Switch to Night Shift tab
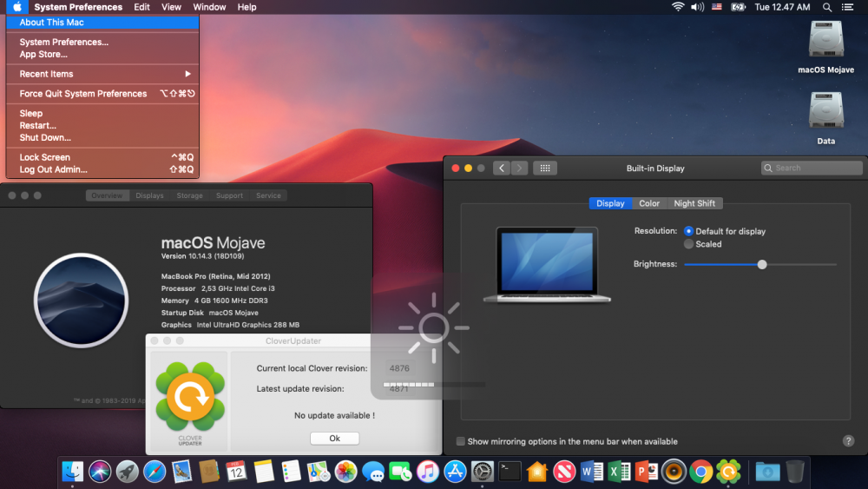 [x=694, y=203]
